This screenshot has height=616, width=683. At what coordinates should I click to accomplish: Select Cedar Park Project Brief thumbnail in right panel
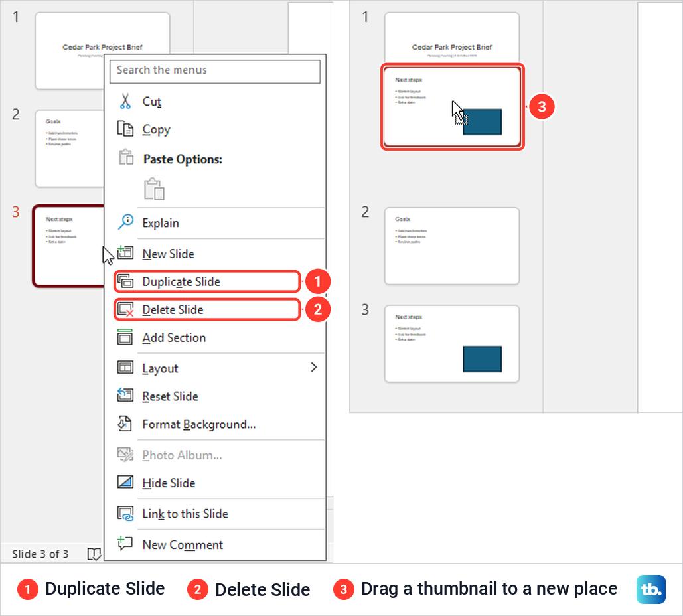point(452,37)
